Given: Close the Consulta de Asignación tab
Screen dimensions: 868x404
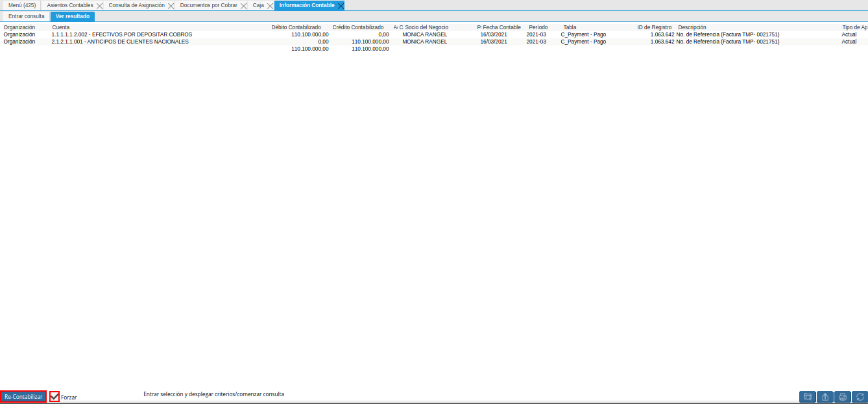Looking at the screenshot, I should click(171, 5).
